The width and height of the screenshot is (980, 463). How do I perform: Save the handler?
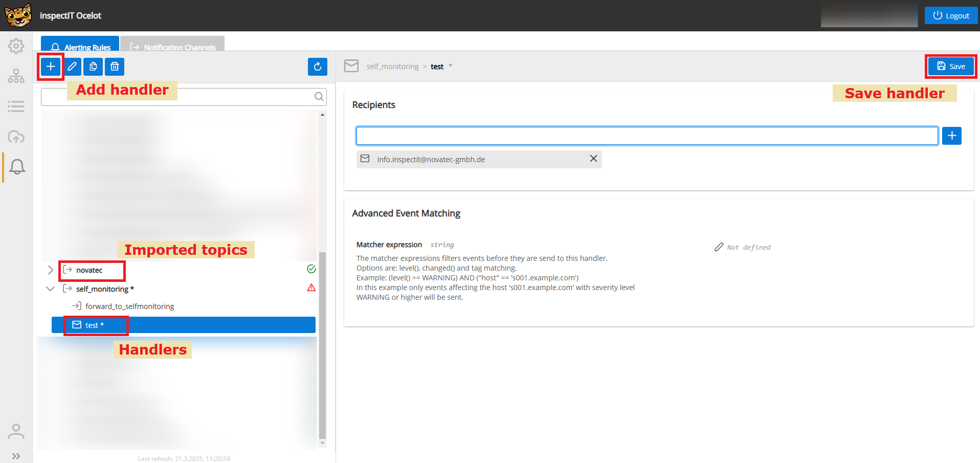click(x=951, y=67)
